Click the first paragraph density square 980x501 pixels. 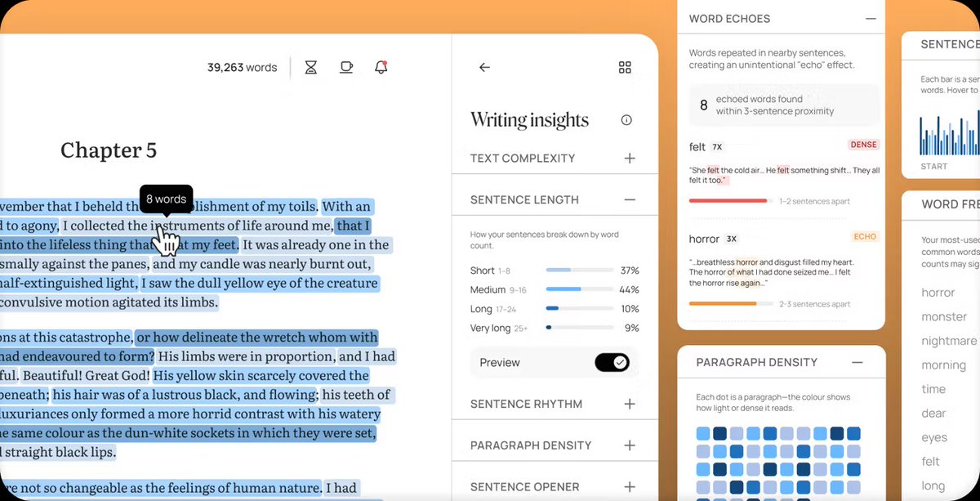702,433
